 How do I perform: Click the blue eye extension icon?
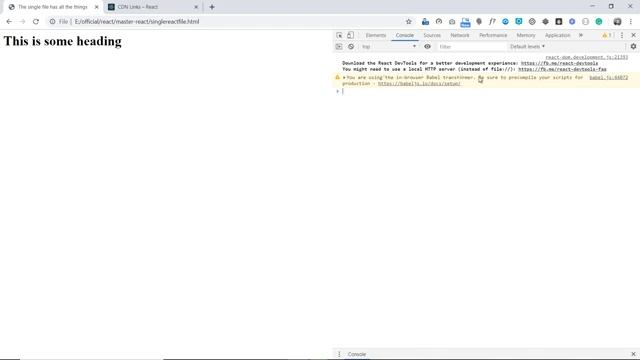(x=505, y=22)
